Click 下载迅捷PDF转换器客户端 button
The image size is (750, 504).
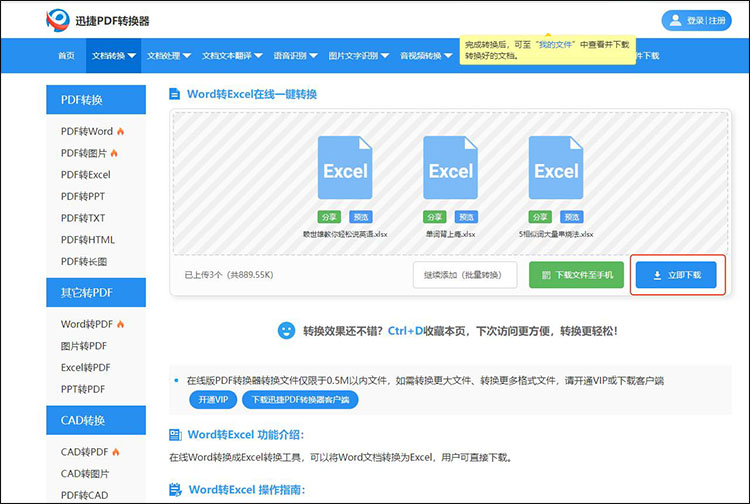click(x=300, y=400)
